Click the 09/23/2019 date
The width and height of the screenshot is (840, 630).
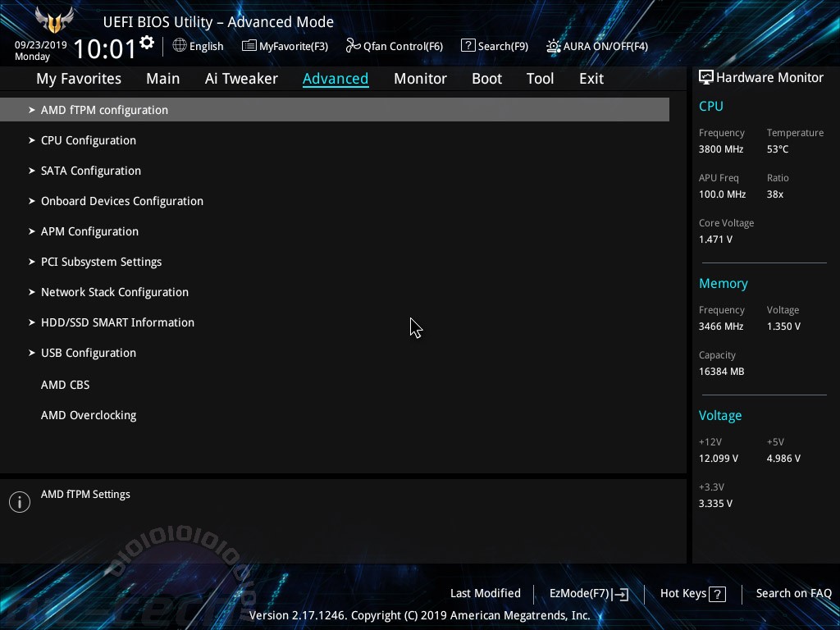click(41, 45)
